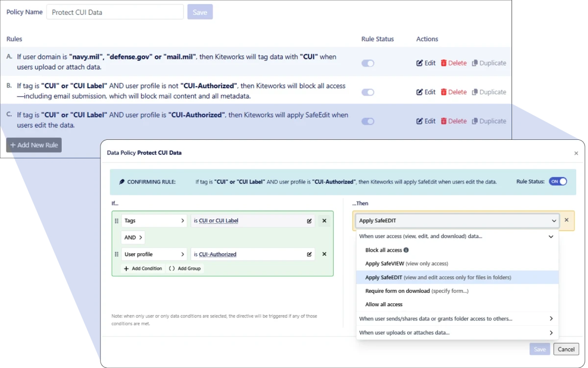Click the leaf icon beside CONFIRMING RULE
This screenshot has width=588, height=368.
pyautogui.click(x=122, y=182)
